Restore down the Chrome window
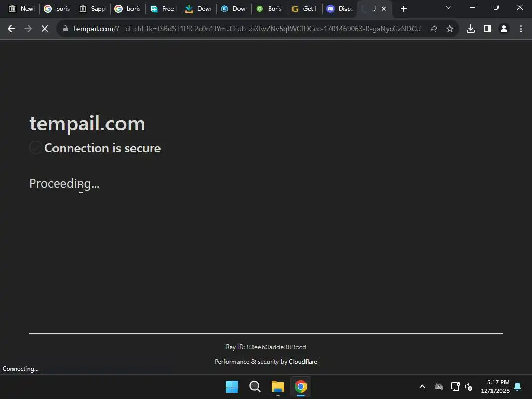The image size is (532, 399). pyautogui.click(x=496, y=7)
